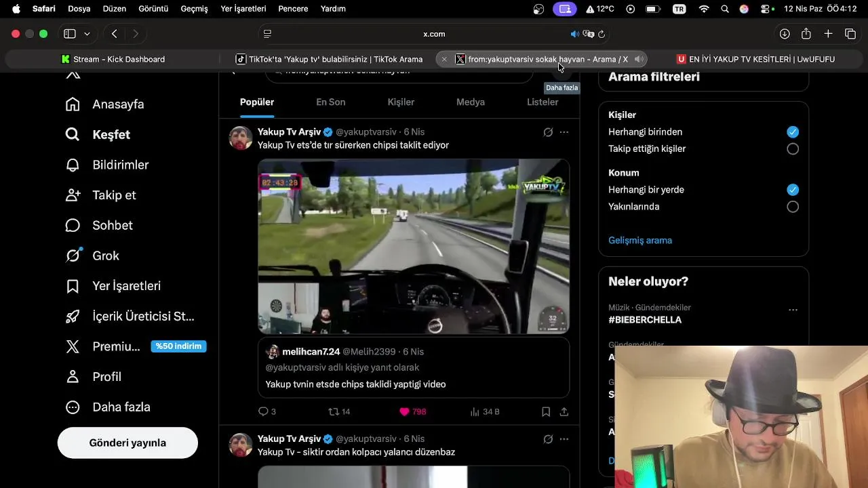
Task: Unlike the post with 798 likes
Action: click(x=412, y=411)
